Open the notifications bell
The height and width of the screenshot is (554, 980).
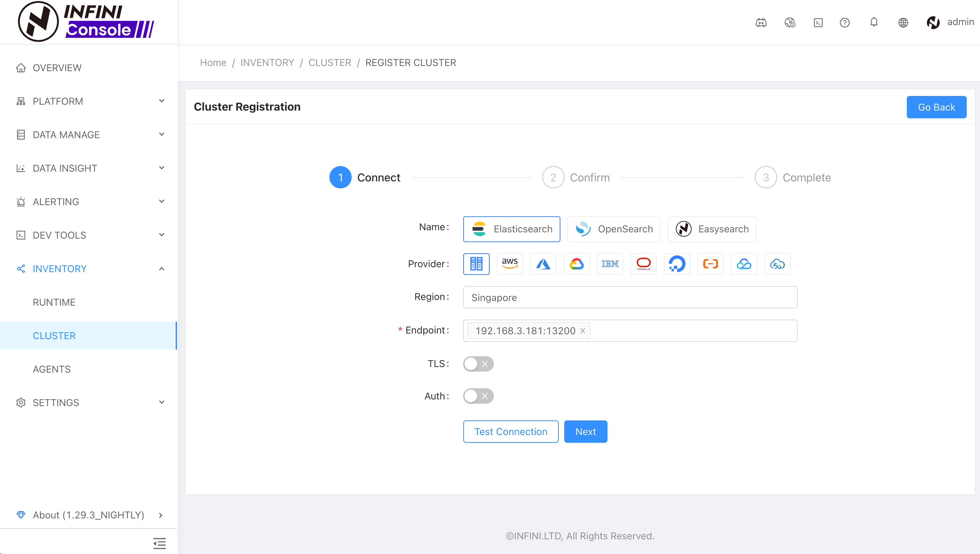[x=874, y=22]
